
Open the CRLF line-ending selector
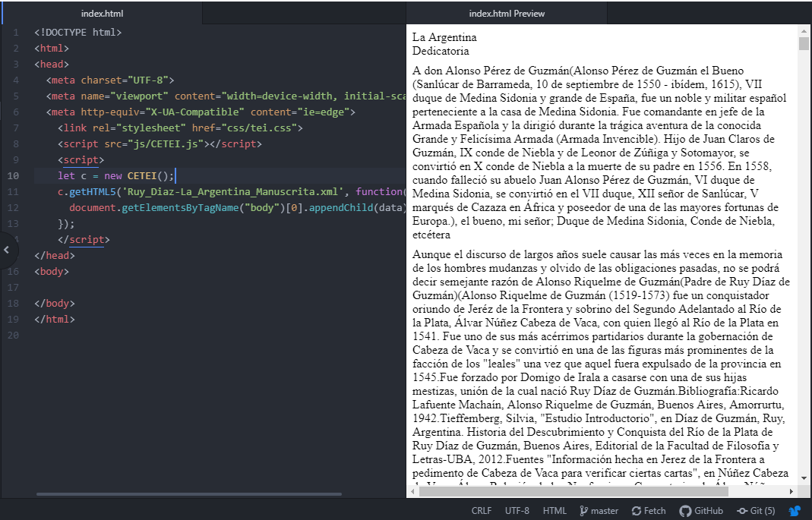(482, 510)
